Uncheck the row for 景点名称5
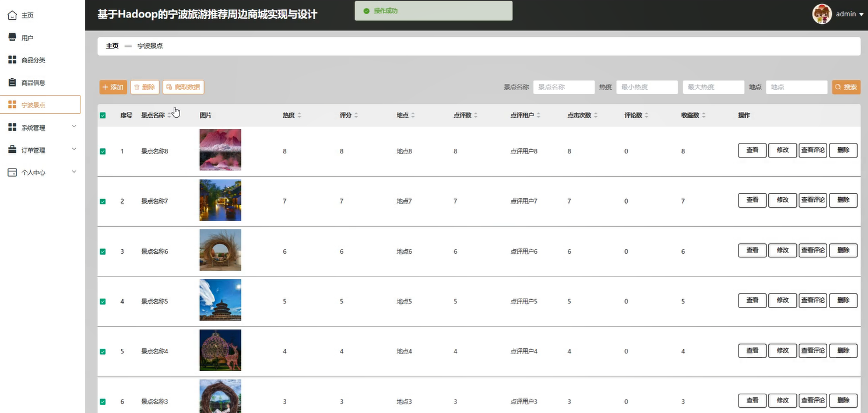The width and height of the screenshot is (868, 413). (x=103, y=302)
